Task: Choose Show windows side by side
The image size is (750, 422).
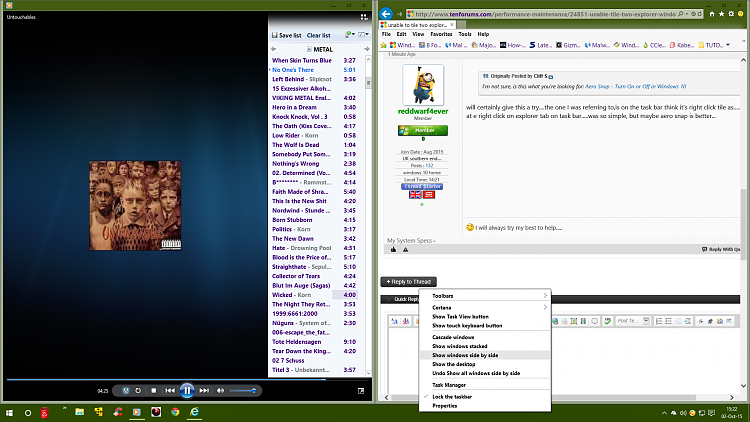Action: point(485,355)
